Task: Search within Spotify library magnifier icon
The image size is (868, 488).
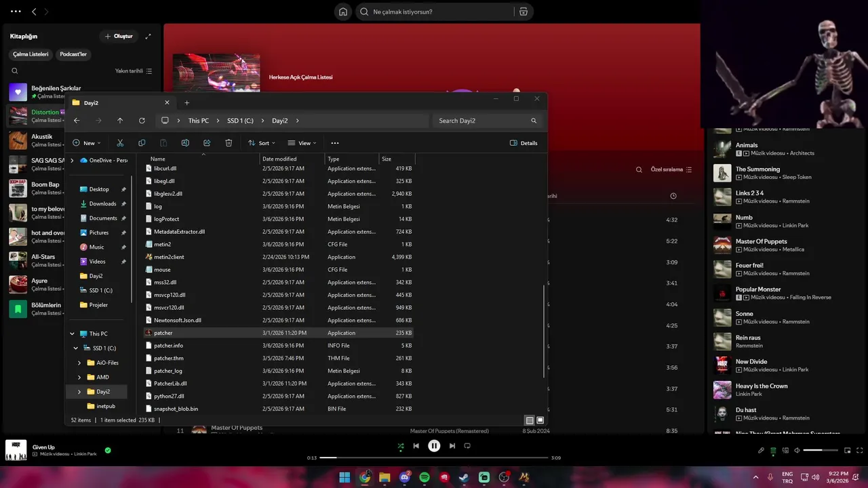Action: [15, 70]
